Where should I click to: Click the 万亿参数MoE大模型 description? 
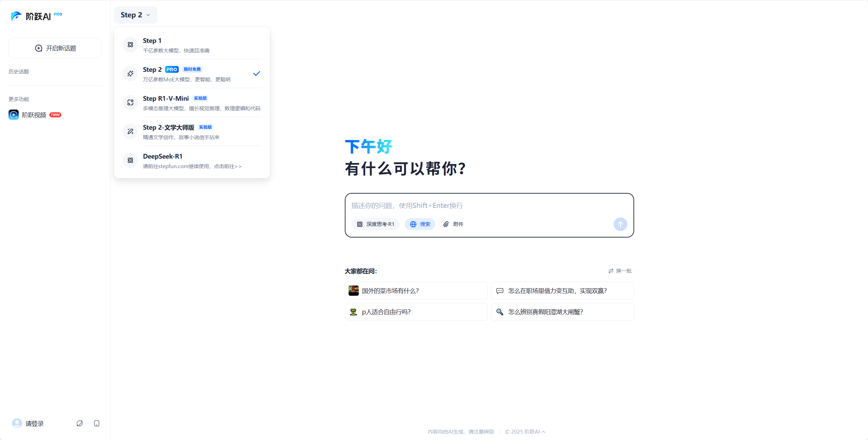pos(187,80)
